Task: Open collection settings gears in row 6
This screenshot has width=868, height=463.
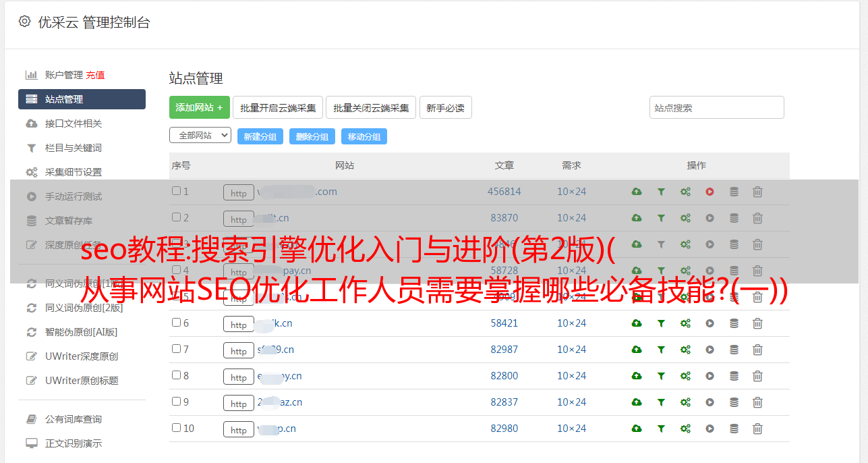Action: click(685, 323)
